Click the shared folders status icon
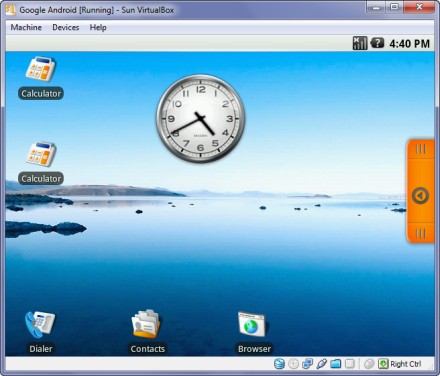The height and width of the screenshot is (376, 440). [336, 364]
